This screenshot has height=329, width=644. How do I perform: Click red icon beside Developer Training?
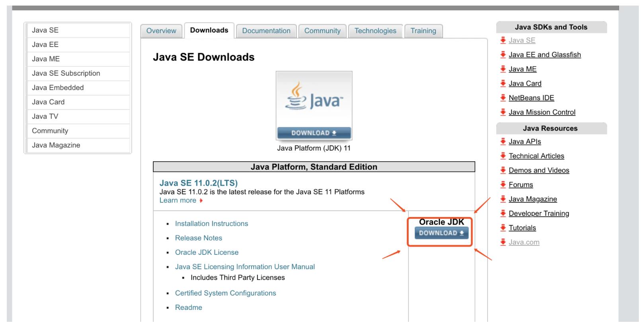[x=503, y=213]
